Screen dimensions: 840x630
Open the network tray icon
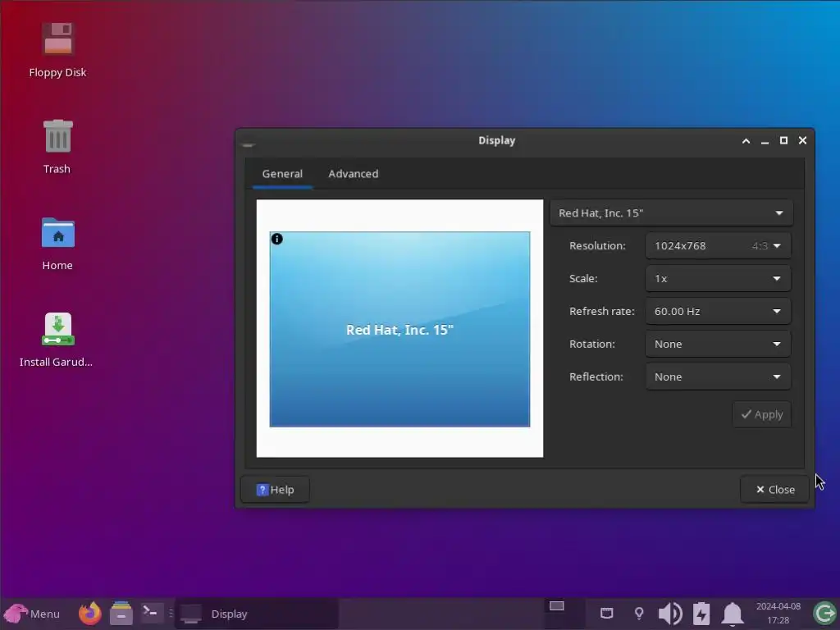click(x=606, y=614)
